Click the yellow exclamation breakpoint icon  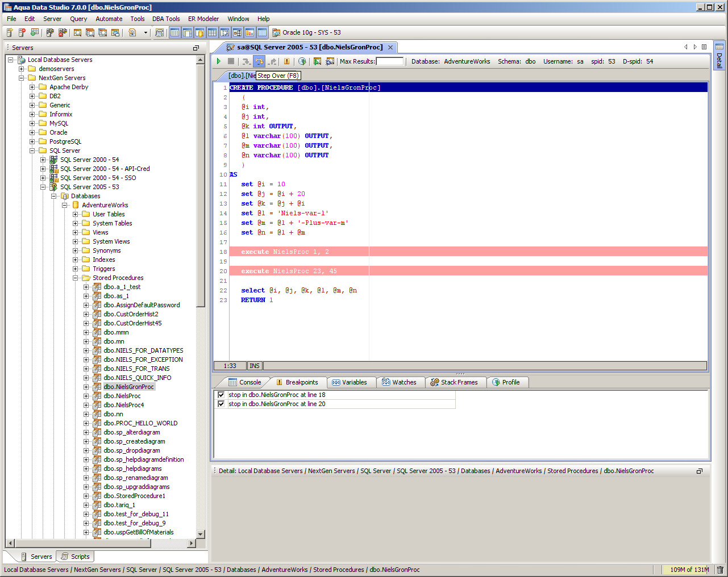click(286, 61)
